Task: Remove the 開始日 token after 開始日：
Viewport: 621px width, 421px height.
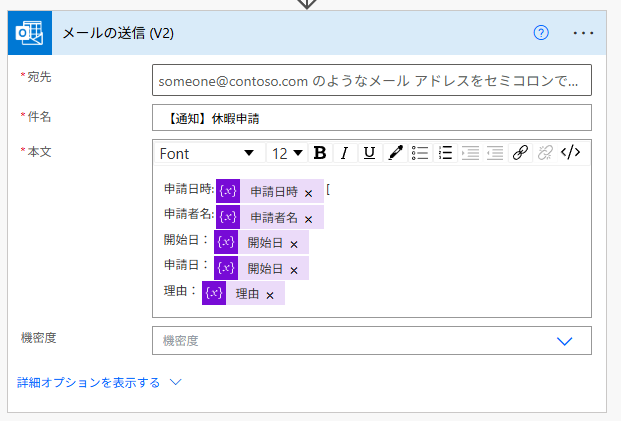Action: click(x=294, y=245)
